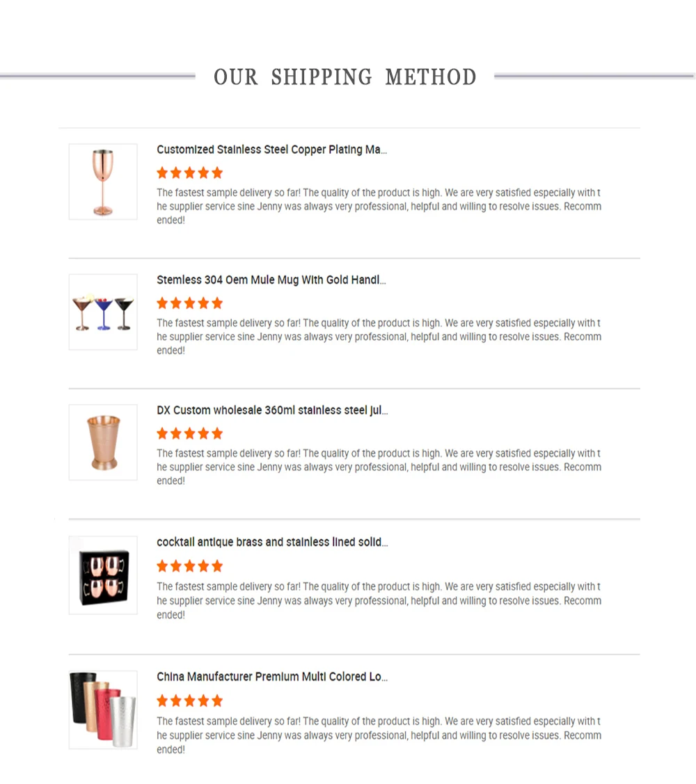
Task: Open Customized Stainless Steel Copper Plating link
Action: point(271,150)
